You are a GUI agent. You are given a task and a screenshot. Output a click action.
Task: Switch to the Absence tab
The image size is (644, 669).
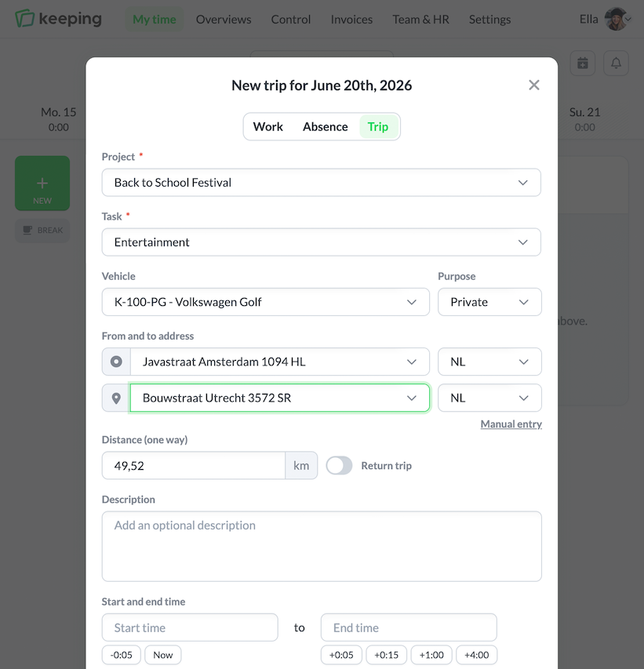(x=326, y=127)
